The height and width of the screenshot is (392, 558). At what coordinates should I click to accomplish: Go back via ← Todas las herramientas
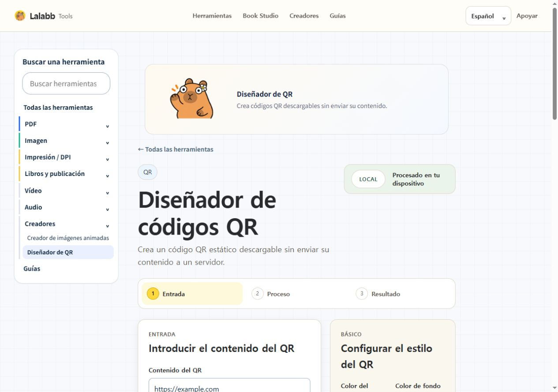[176, 149]
